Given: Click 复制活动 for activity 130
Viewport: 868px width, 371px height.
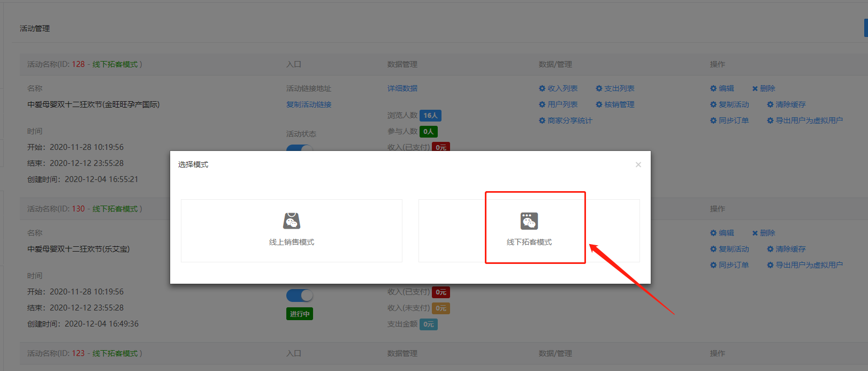Looking at the screenshot, I should (729, 249).
